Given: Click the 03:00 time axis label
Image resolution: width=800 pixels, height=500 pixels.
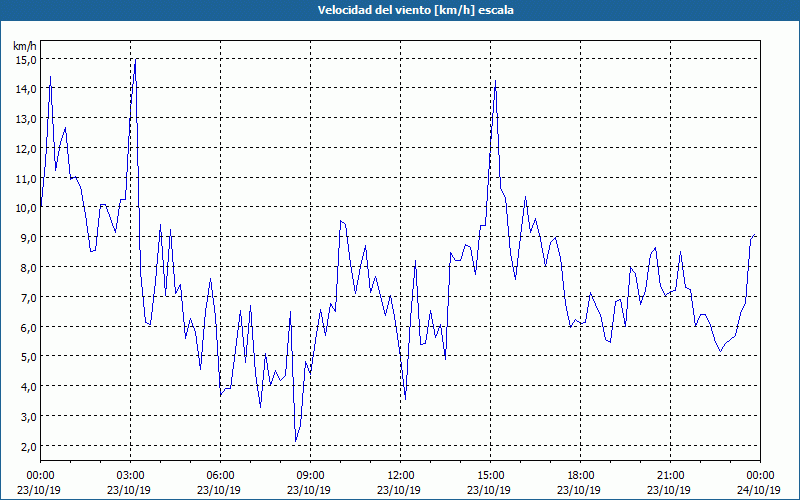Looking at the screenshot, I should coord(131,476).
